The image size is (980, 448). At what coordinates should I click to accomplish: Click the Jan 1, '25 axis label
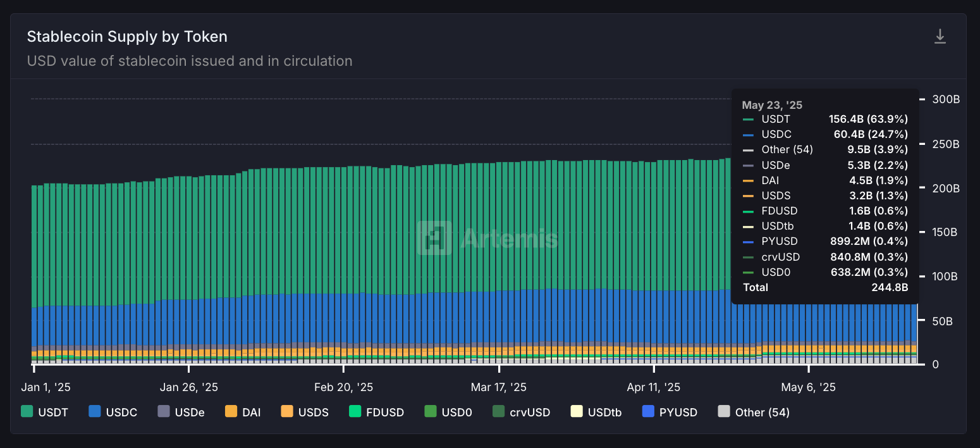(x=46, y=387)
